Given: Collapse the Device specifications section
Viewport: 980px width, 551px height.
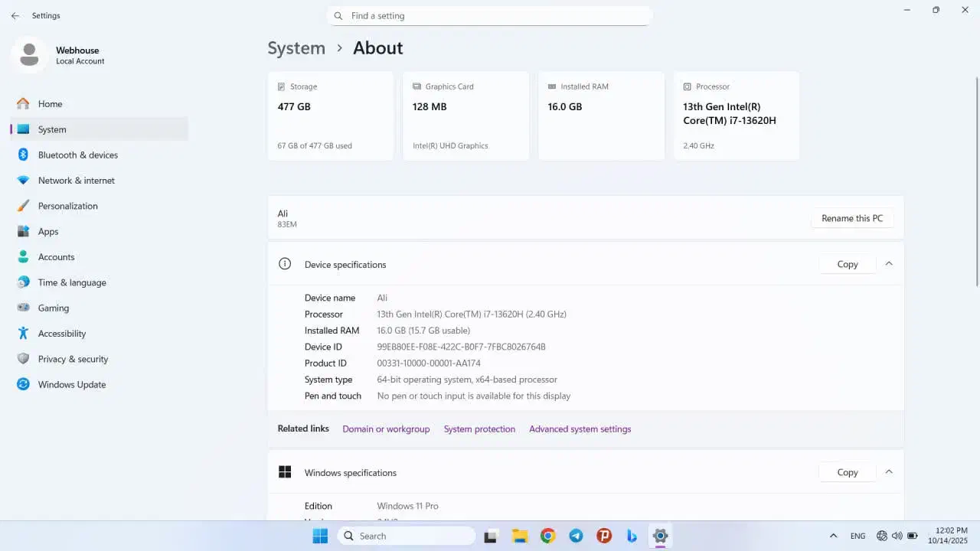Looking at the screenshot, I should pyautogui.click(x=889, y=264).
